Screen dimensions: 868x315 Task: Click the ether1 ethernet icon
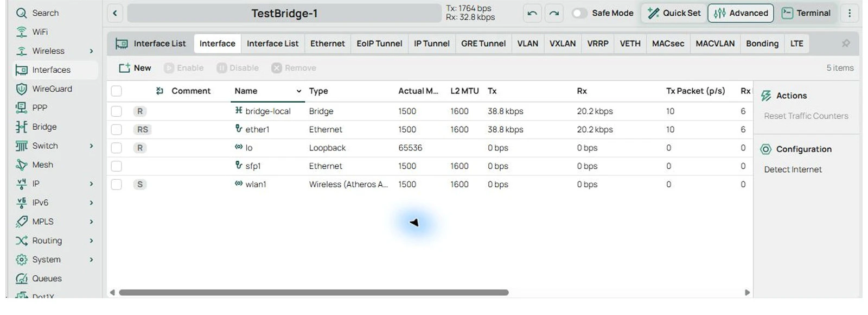tap(239, 129)
